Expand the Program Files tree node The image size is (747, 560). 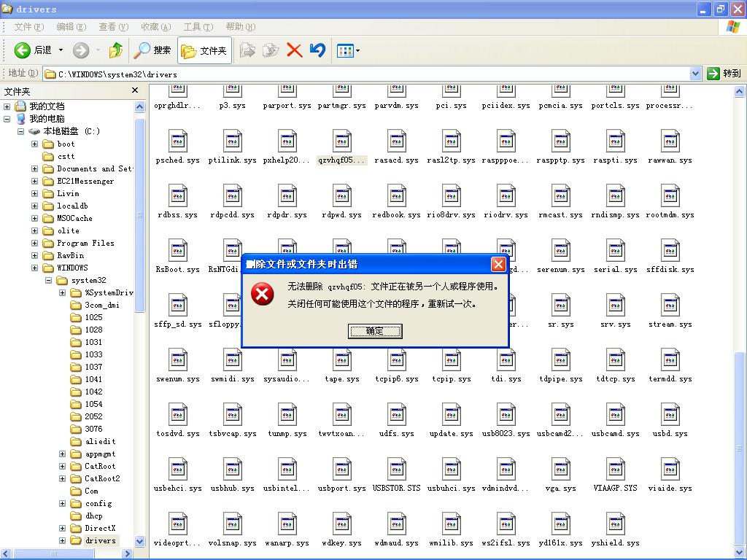34,243
